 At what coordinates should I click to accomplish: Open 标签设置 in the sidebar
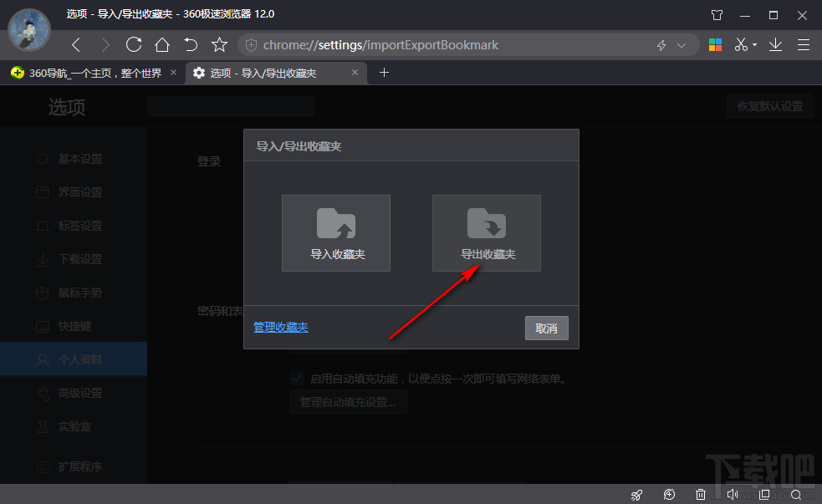[x=74, y=226]
